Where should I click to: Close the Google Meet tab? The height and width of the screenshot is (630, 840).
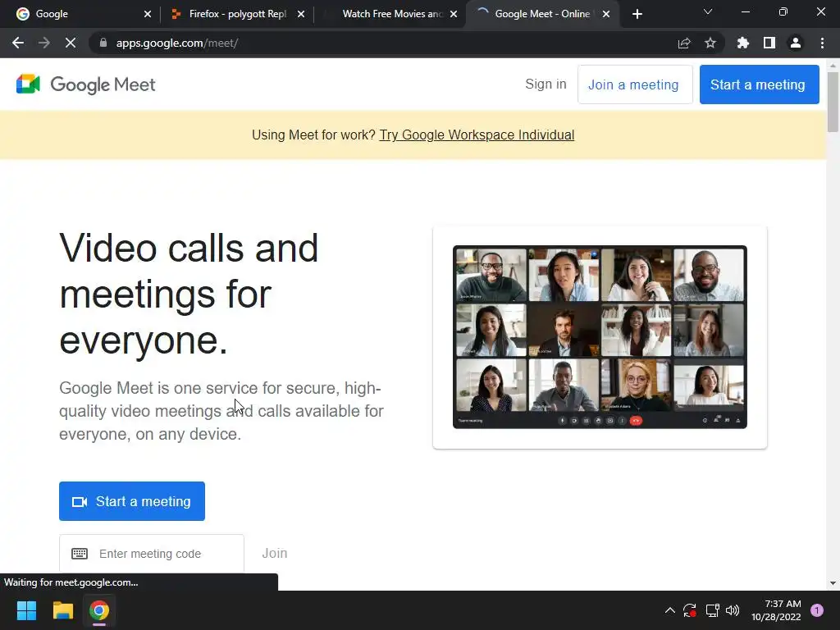(606, 14)
